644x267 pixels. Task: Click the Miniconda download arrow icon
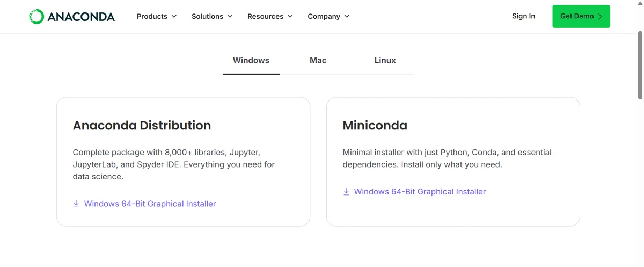click(346, 191)
